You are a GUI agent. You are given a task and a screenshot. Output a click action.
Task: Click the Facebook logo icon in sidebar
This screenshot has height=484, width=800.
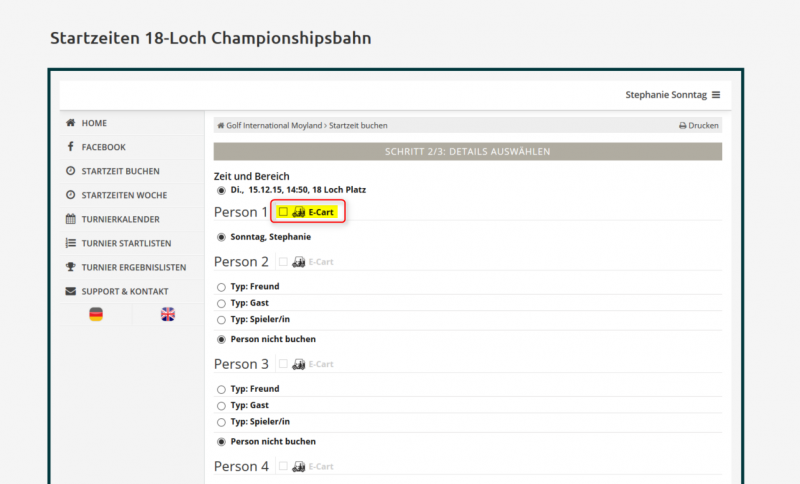pos(70,147)
